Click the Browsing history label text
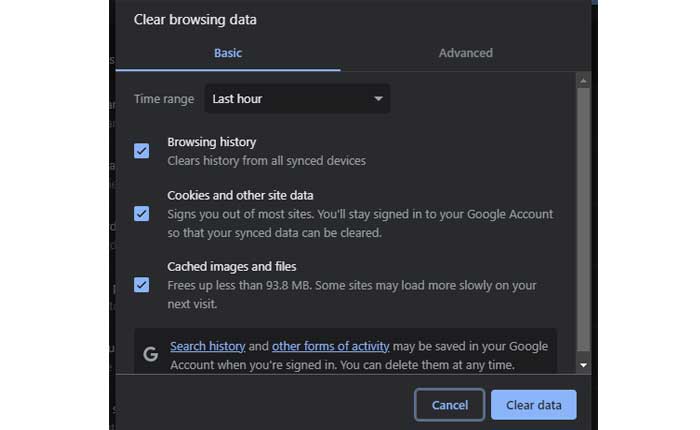Screen dimensions: 700x430 pos(212,142)
